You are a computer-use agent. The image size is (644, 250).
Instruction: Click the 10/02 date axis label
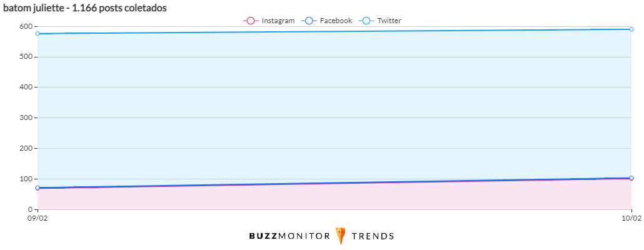tap(631, 218)
